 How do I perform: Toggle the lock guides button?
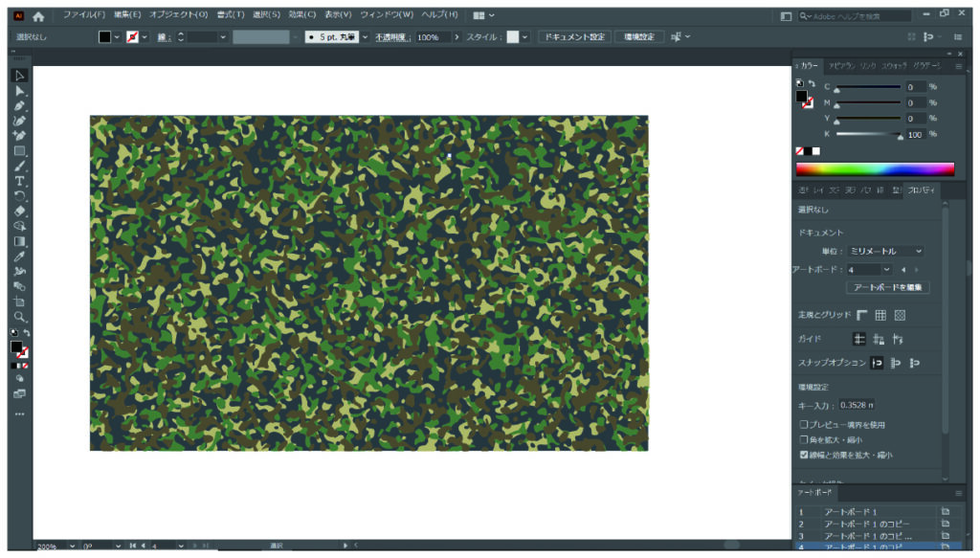coord(879,340)
